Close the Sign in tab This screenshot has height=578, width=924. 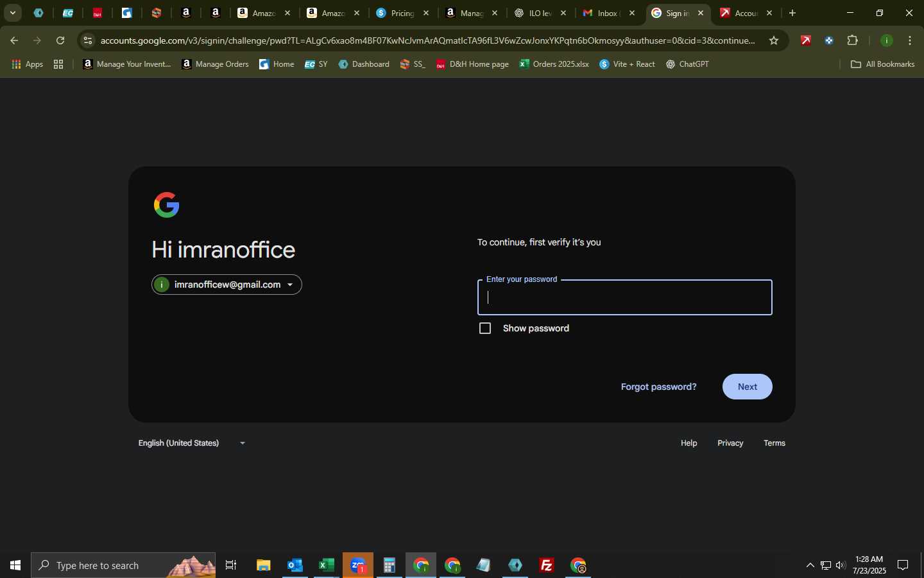[x=701, y=13]
